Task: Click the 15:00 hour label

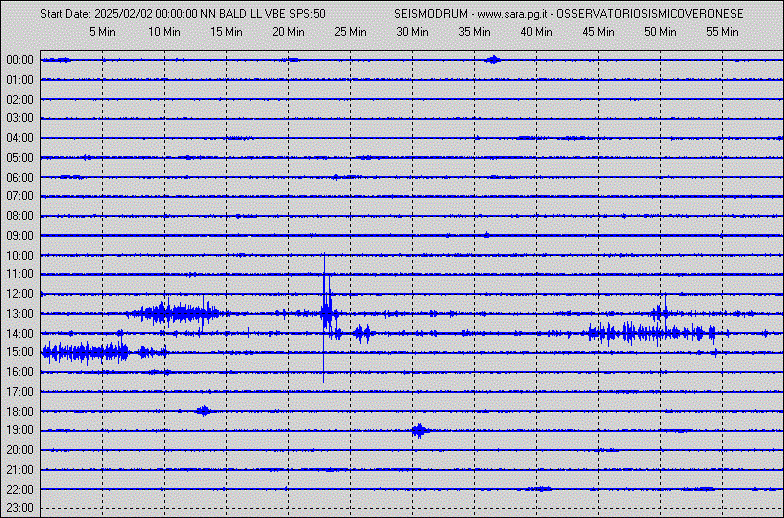Action: pyautogui.click(x=20, y=352)
